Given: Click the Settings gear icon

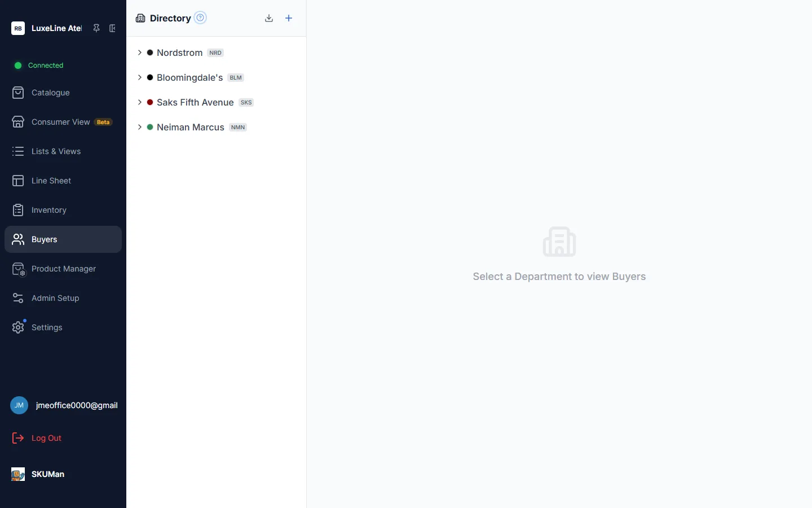Looking at the screenshot, I should tap(18, 327).
